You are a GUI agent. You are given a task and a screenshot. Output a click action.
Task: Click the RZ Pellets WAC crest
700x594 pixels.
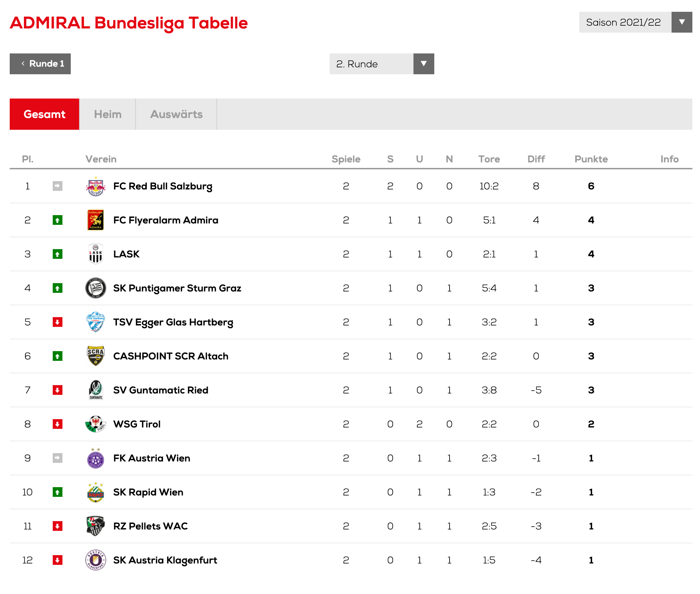[x=96, y=526]
